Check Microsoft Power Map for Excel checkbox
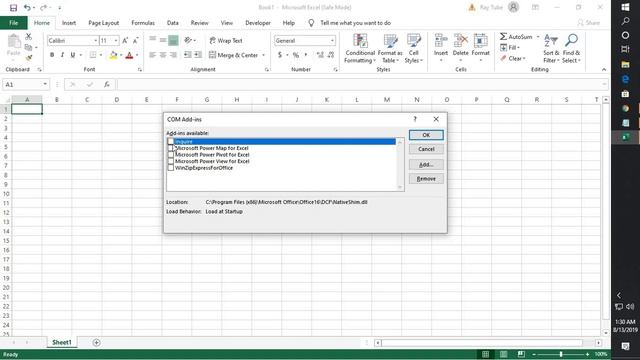The height and width of the screenshot is (360, 640). point(171,148)
